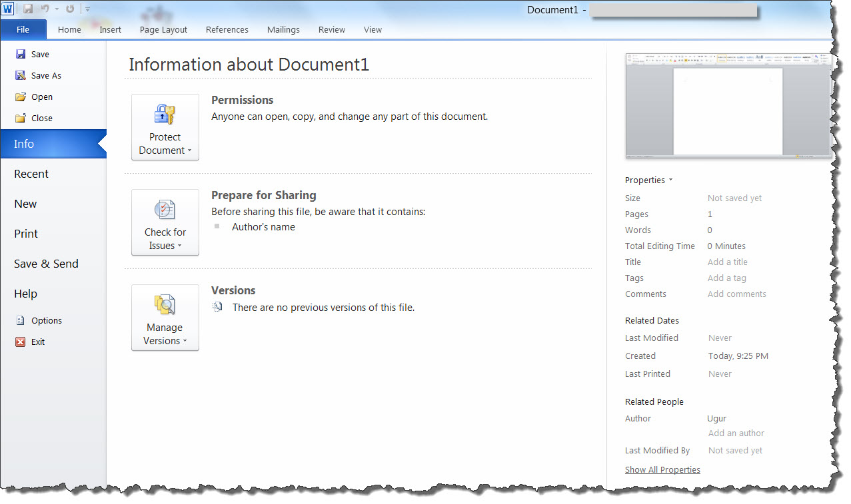851x504 pixels.
Task: Click the Show All Properties link
Action: (662, 470)
